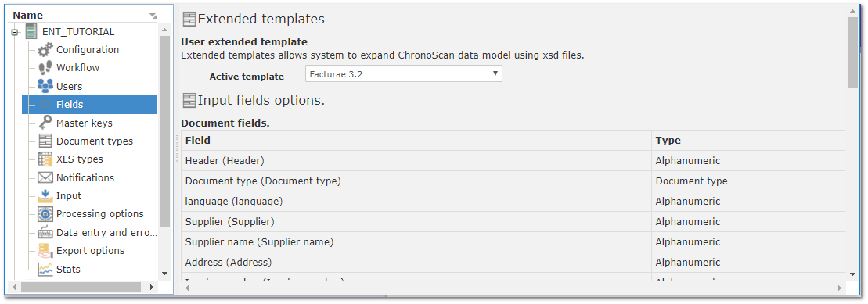The width and height of the screenshot is (868, 304).
Task: Click the tree panel vertical scrollbar
Action: coord(164,131)
